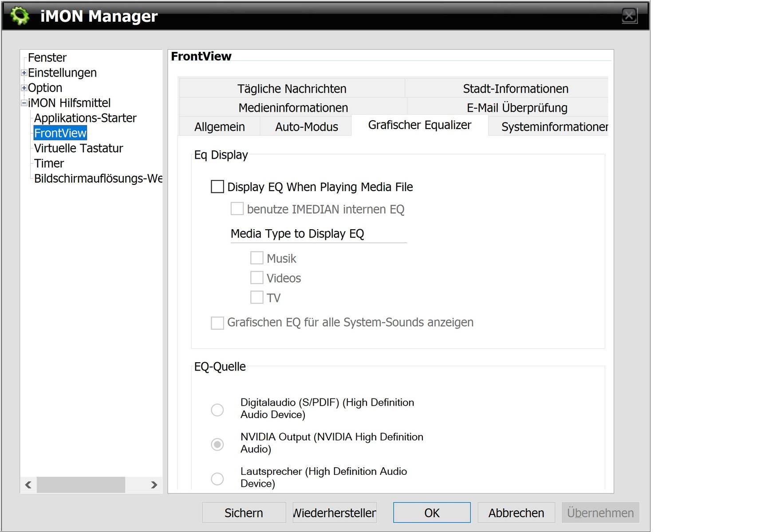Select Virtuelle Tastatur in the tree
The width and height of the screenshot is (757, 532).
(x=79, y=148)
